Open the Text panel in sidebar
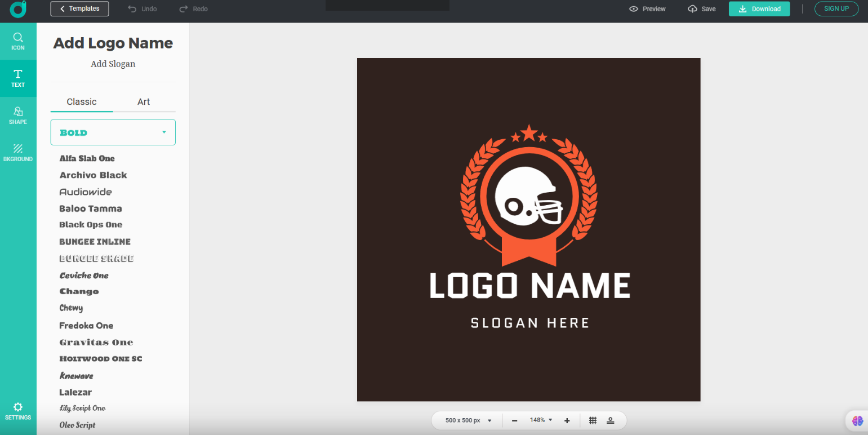 click(18, 78)
